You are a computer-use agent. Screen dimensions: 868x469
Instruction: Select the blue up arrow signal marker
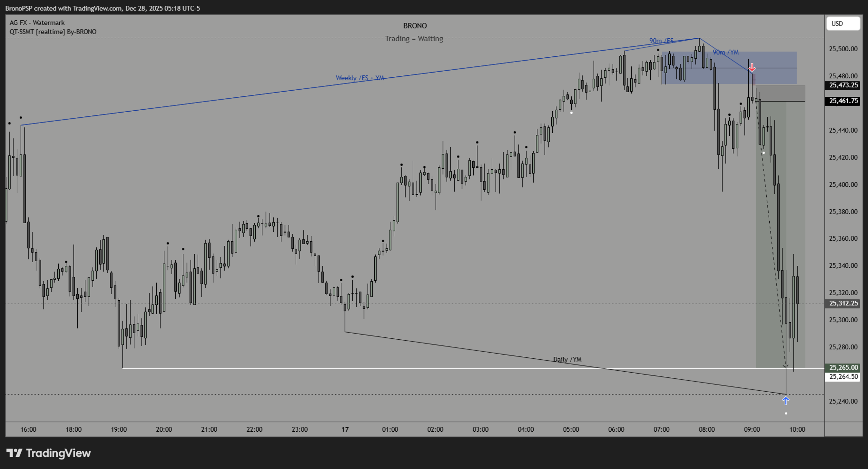(x=786, y=401)
